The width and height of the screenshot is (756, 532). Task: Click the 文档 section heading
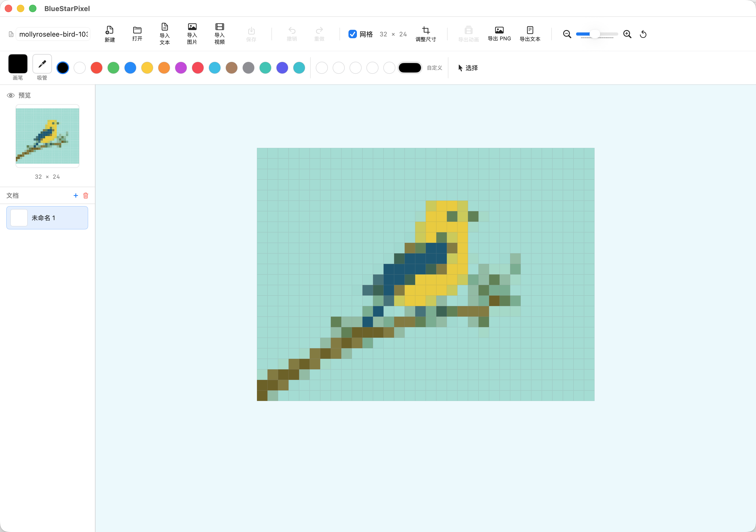[12, 195]
